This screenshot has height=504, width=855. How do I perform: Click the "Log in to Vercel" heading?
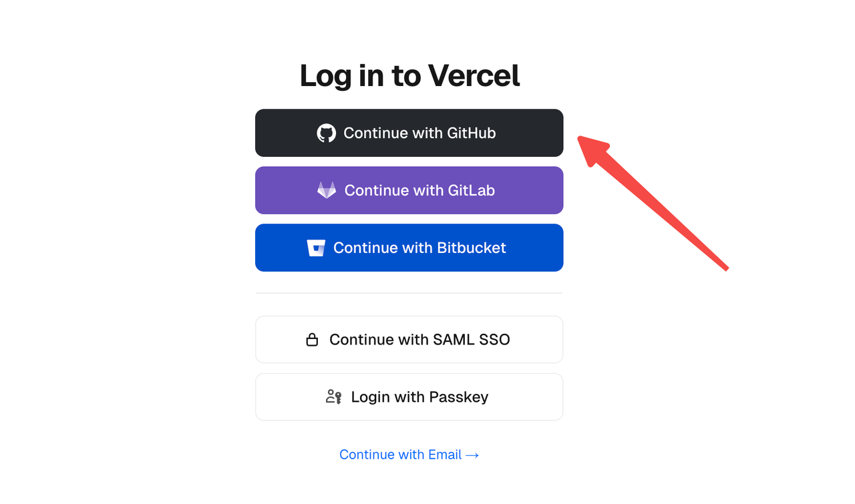click(x=409, y=75)
